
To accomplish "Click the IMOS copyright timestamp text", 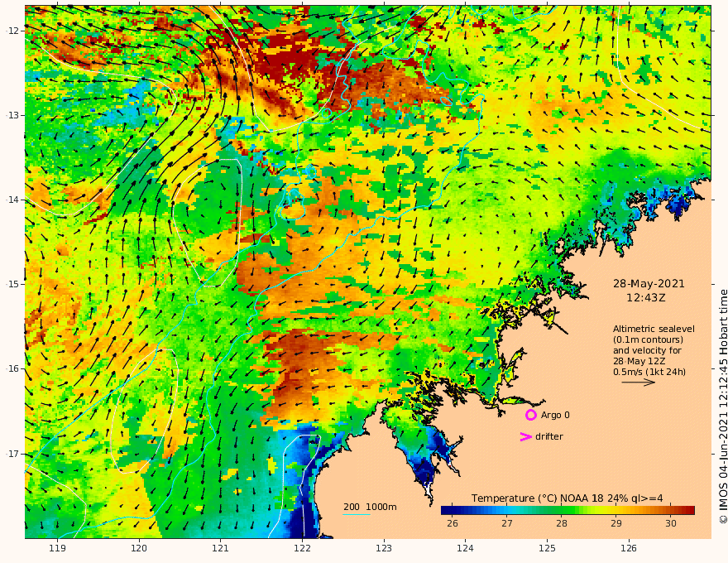I will (x=723, y=407).
